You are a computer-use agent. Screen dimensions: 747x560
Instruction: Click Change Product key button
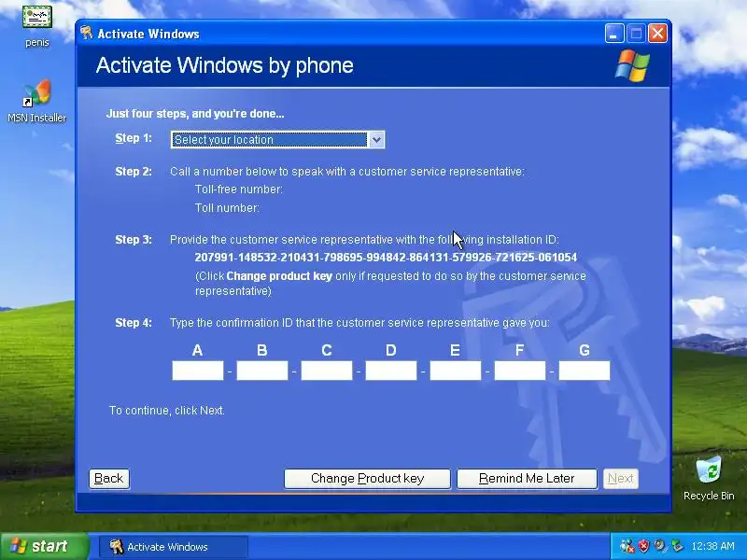click(x=367, y=479)
